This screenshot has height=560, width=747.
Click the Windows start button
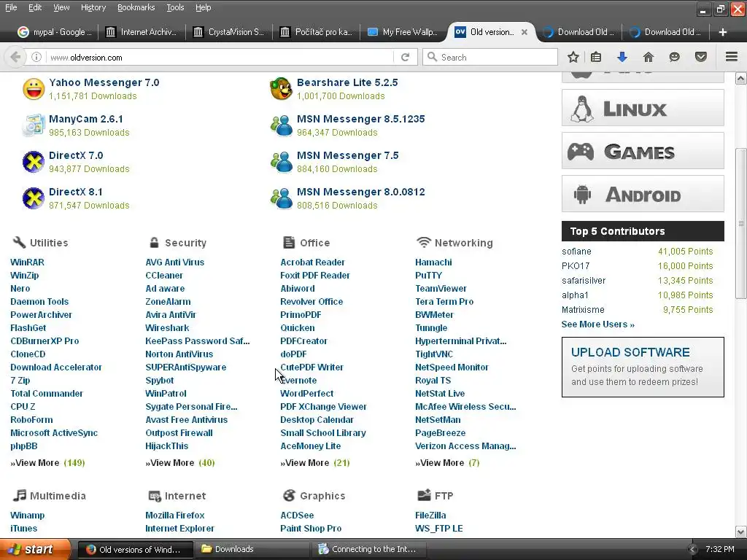36,550
